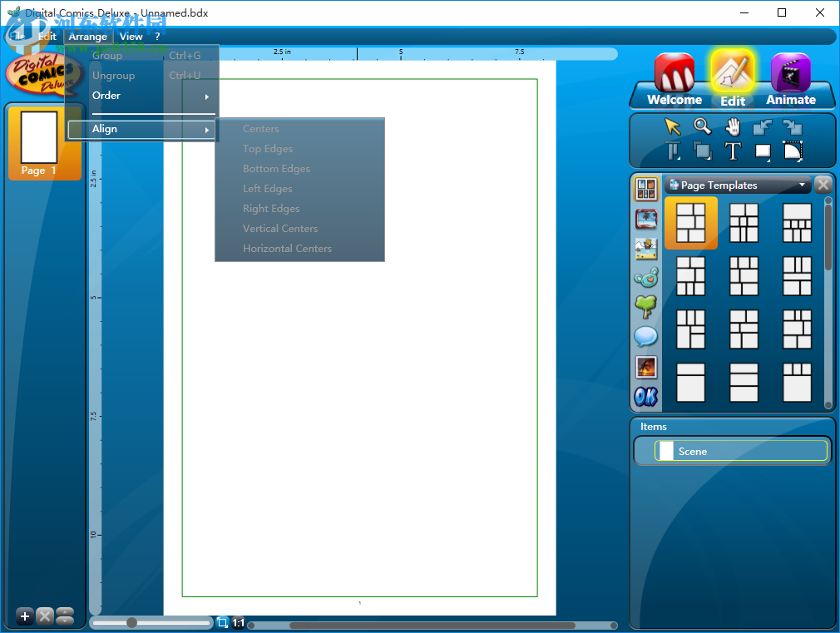The height and width of the screenshot is (633, 840).
Task: Click the send backward arrow icon
Action: tap(793, 127)
